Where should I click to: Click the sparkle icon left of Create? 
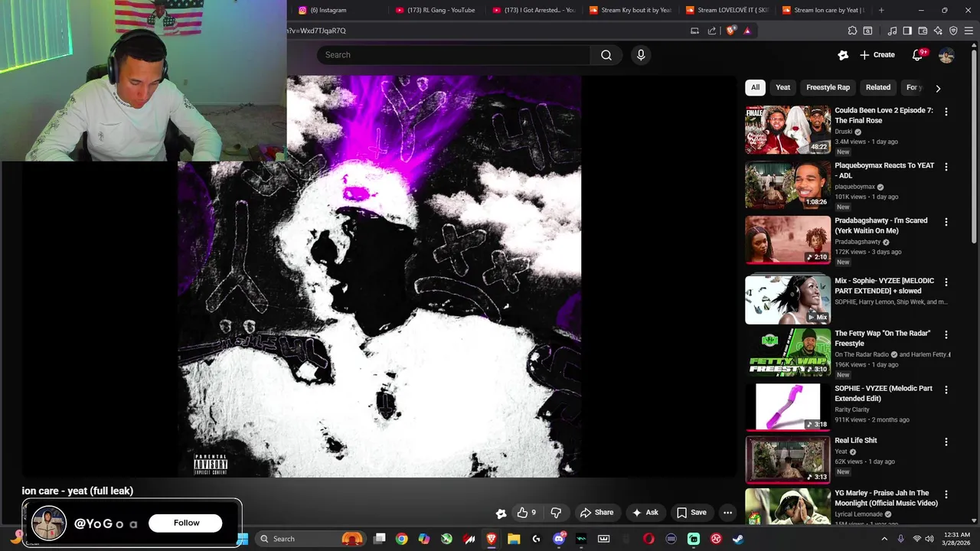843,55
